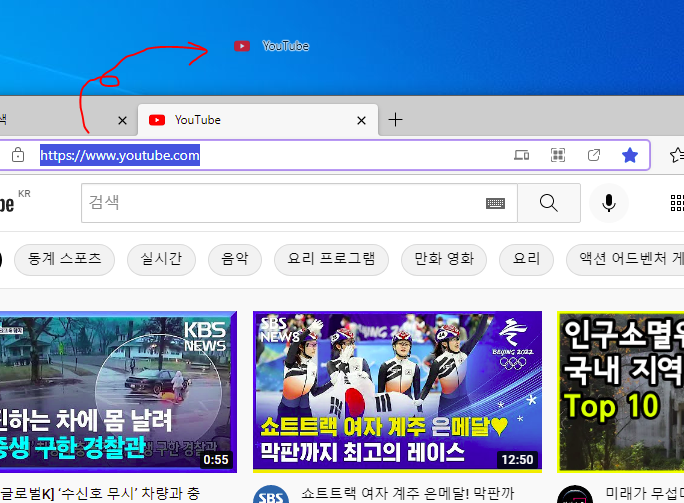Open the SBS channel avatar
684x503 pixels.
[x=271, y=494]
